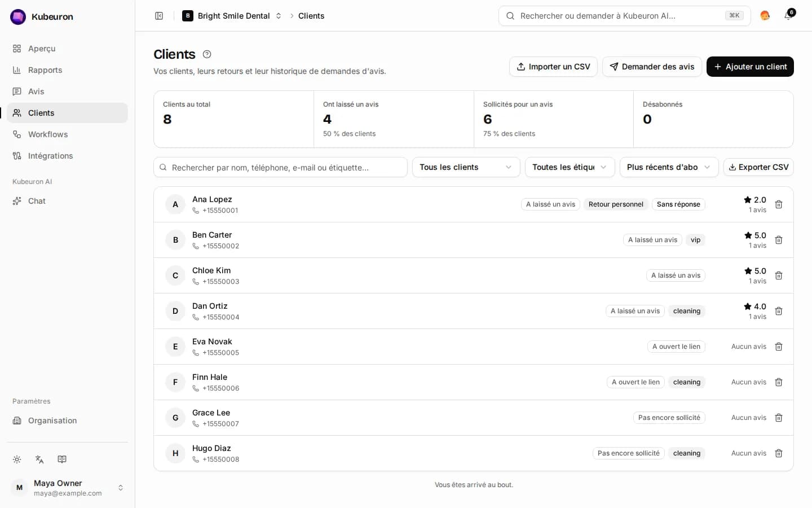Open the Tous les clients filter
Screen dimensions: 812x508
coord(466,167)
